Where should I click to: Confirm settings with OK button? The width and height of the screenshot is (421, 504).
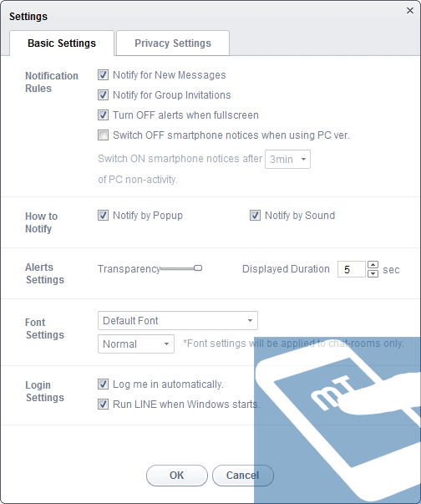coord(176,476)
